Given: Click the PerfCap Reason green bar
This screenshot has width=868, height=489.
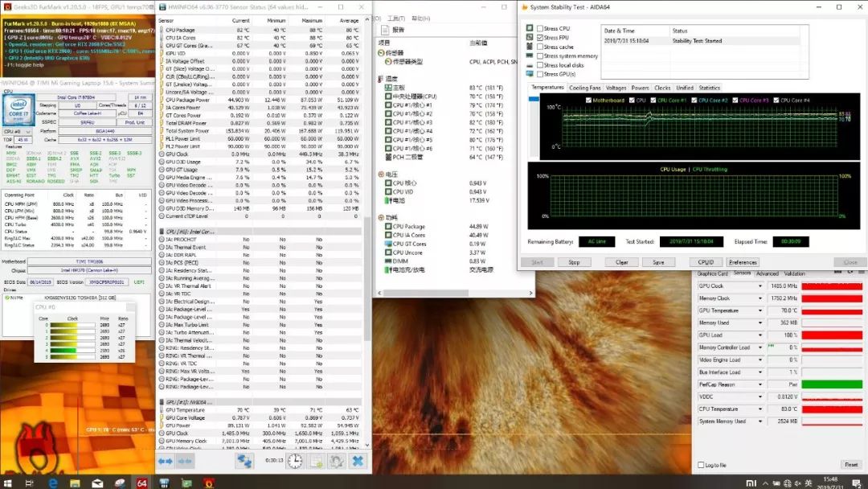Looking at the screenshot, I should (832, 384).
